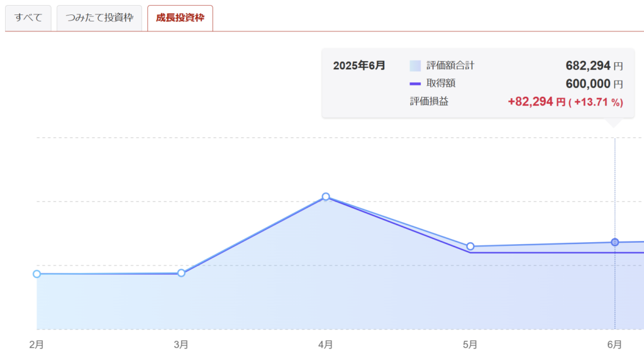Click the 2月 axis label

tap(36, 345)
